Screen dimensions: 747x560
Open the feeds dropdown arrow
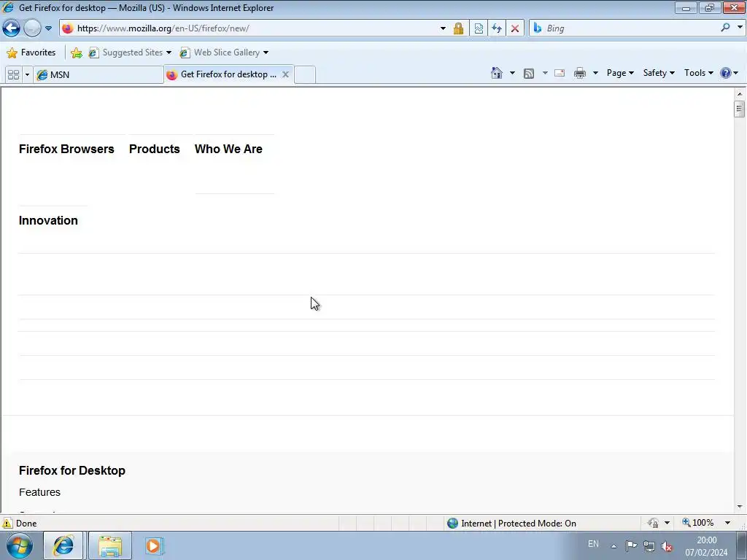pos(544,73)
